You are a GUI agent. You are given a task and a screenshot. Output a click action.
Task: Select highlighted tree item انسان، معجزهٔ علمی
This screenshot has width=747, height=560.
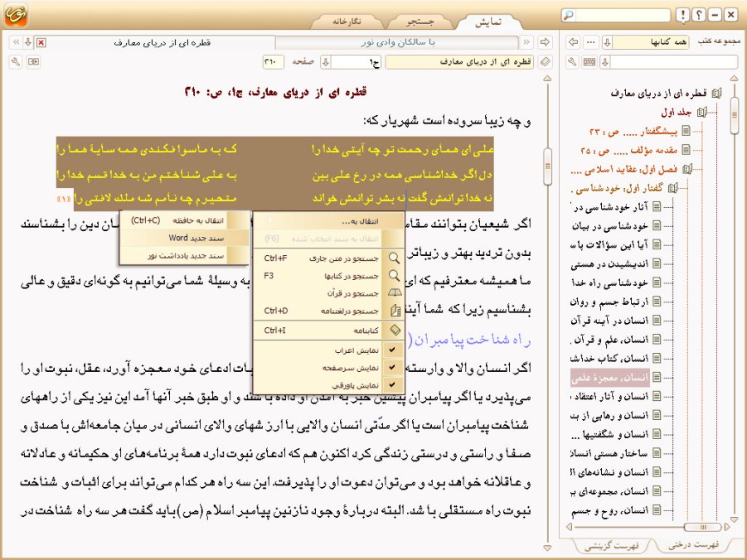[x=609, y=378]
